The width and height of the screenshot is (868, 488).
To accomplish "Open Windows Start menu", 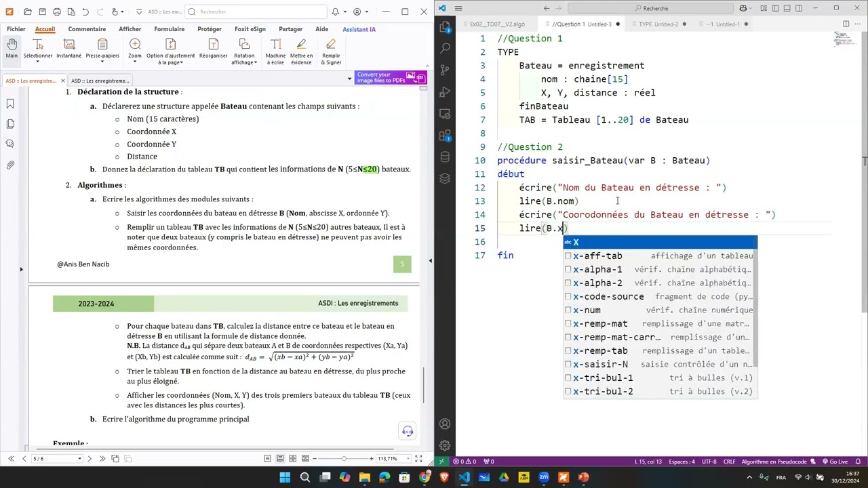I will click(285, 477).
